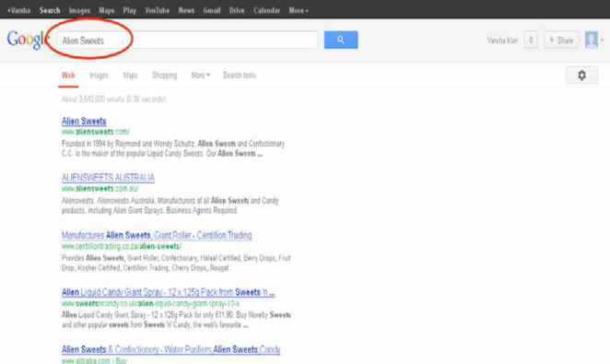Click the + Share button
This screenshot has height=364, width=610.
click(x=560, y=40)
